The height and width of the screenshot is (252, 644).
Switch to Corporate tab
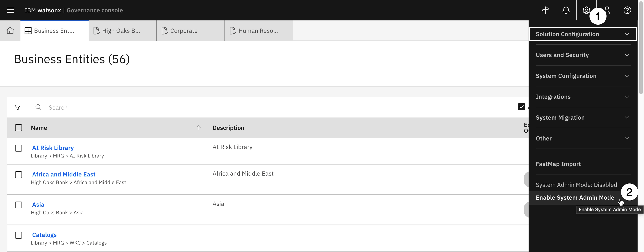pos(191,31)
